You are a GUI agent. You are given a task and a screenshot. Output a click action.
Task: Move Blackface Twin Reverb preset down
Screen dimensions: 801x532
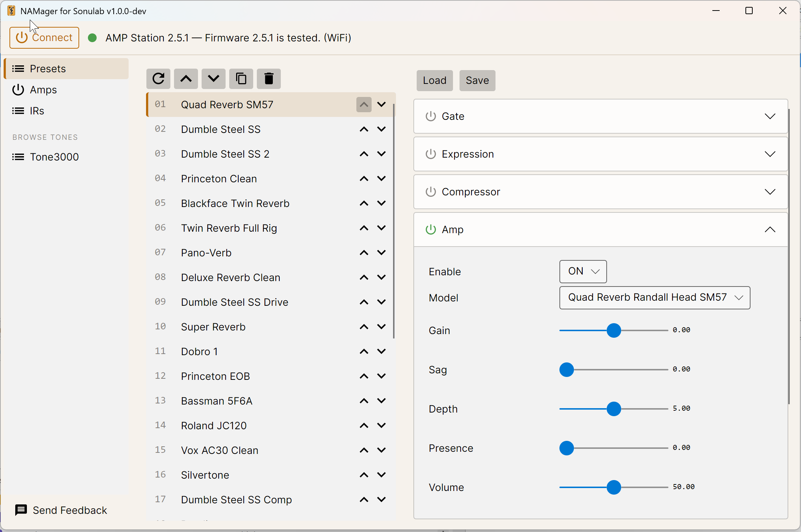381,203
